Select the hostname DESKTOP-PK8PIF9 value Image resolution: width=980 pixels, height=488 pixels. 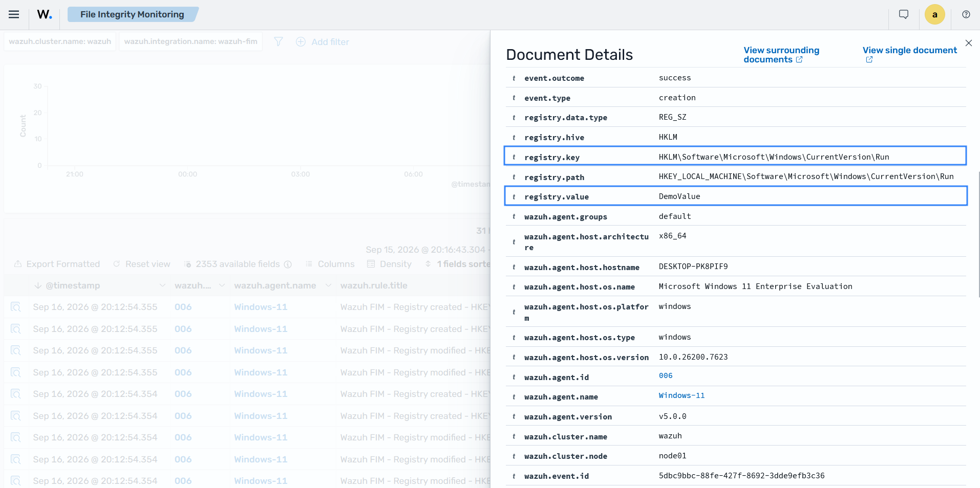[x=693, y=267]
